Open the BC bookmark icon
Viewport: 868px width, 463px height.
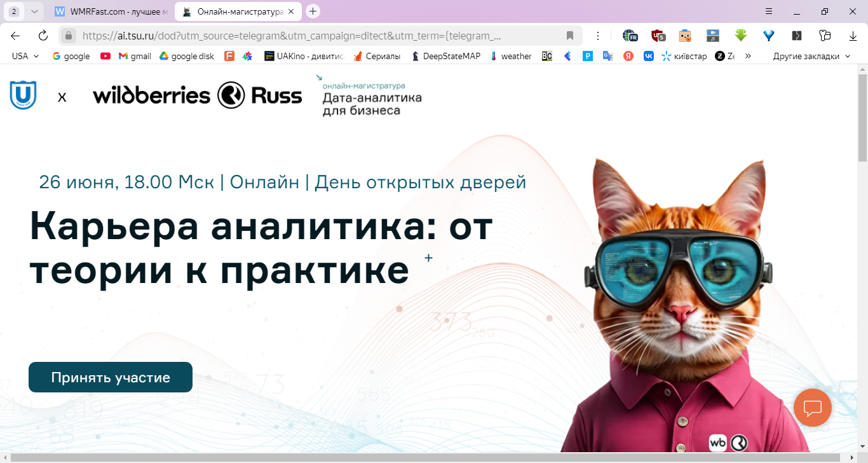[x=546, y=56]
